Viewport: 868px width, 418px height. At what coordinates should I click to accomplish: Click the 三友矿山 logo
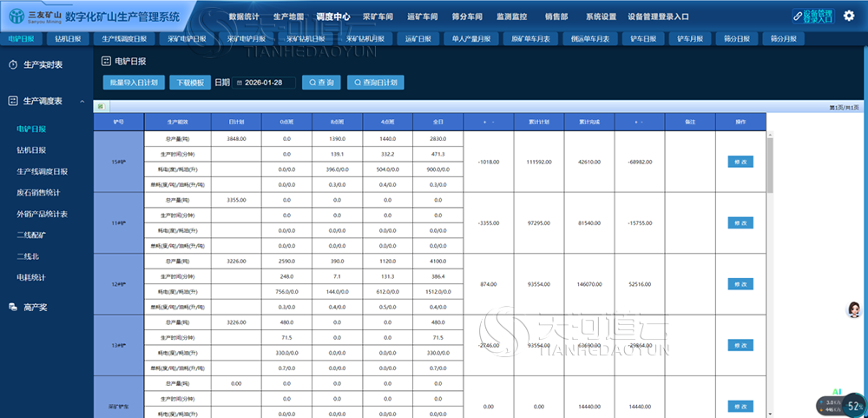point(35,16)
